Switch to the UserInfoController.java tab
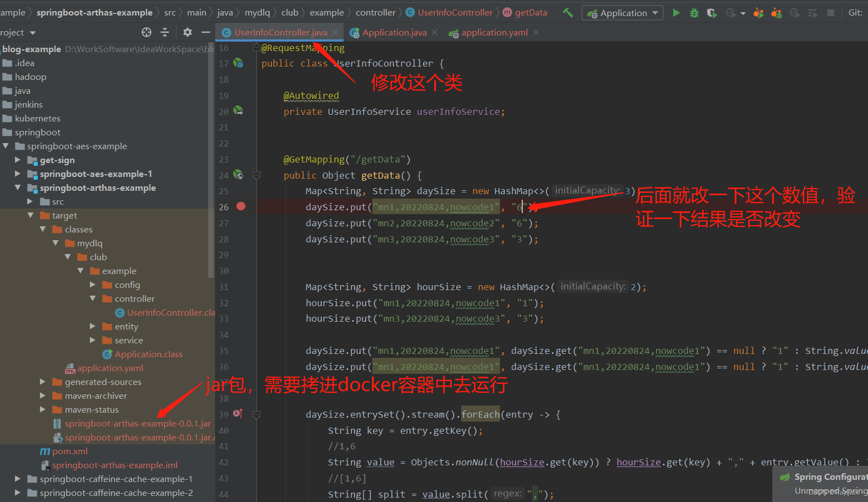The image size is (868, 502). click(281, 32)
